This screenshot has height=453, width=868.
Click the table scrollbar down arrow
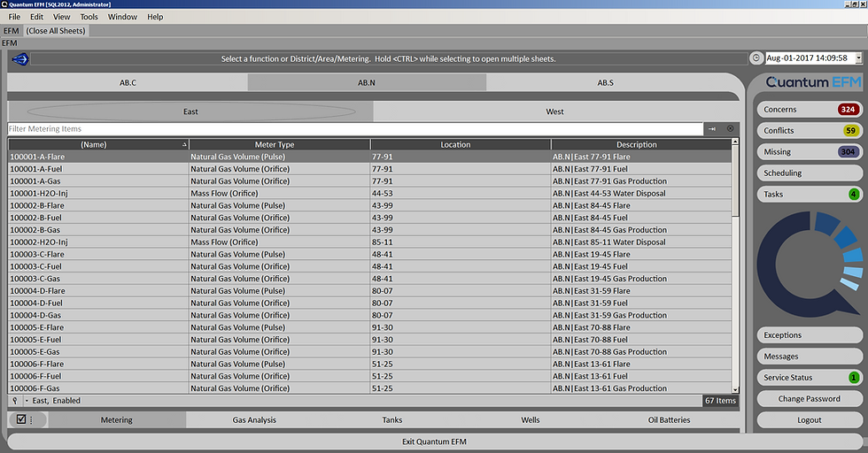coord(735,390)
